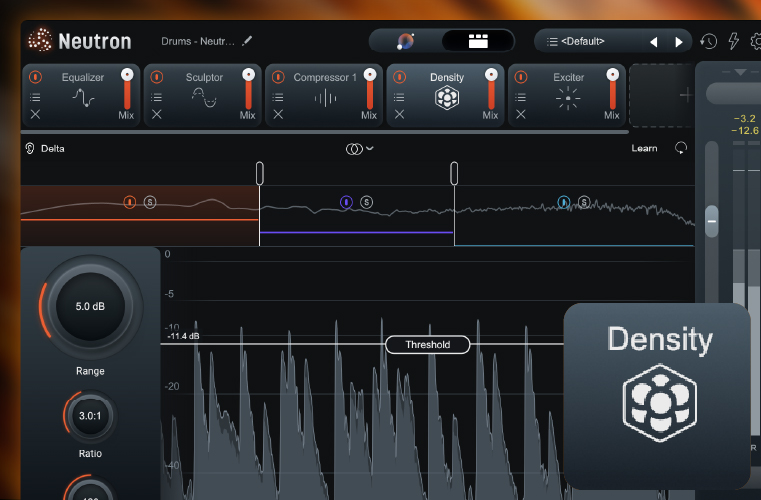Click the Learn button
Image resolution: width=761 pixels, height=500 pixels.
[x=645, y=148]
